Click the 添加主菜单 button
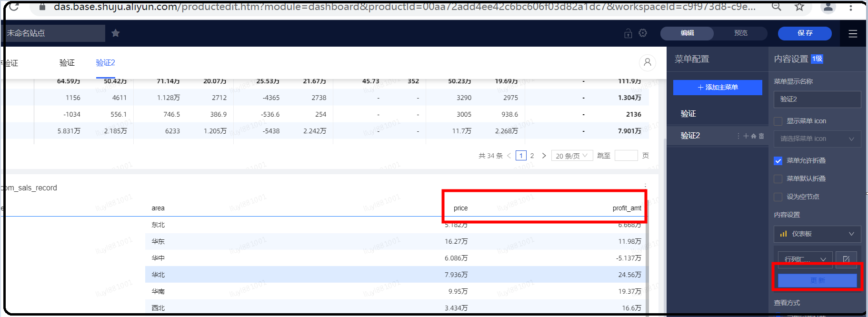The image size is (868, 317). pos(718,88)
